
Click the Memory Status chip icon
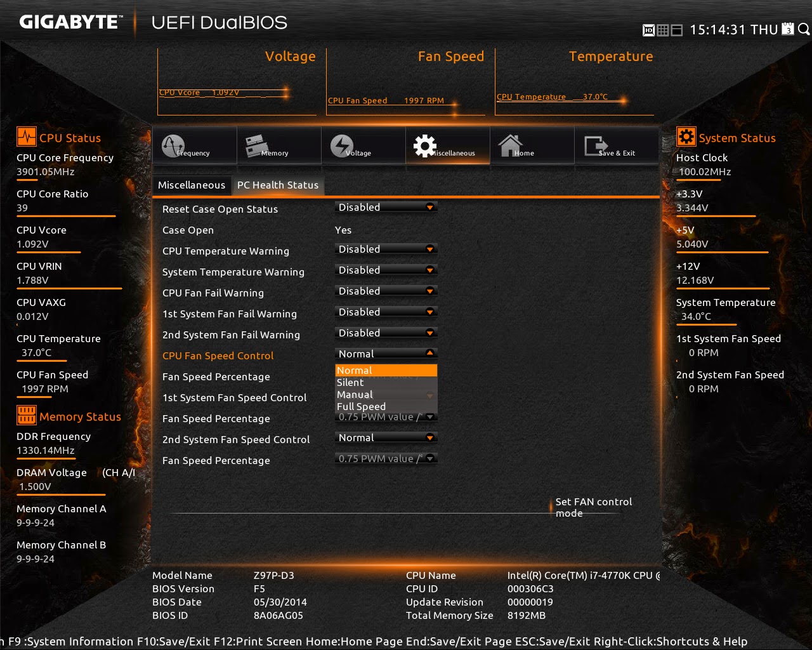26,416
